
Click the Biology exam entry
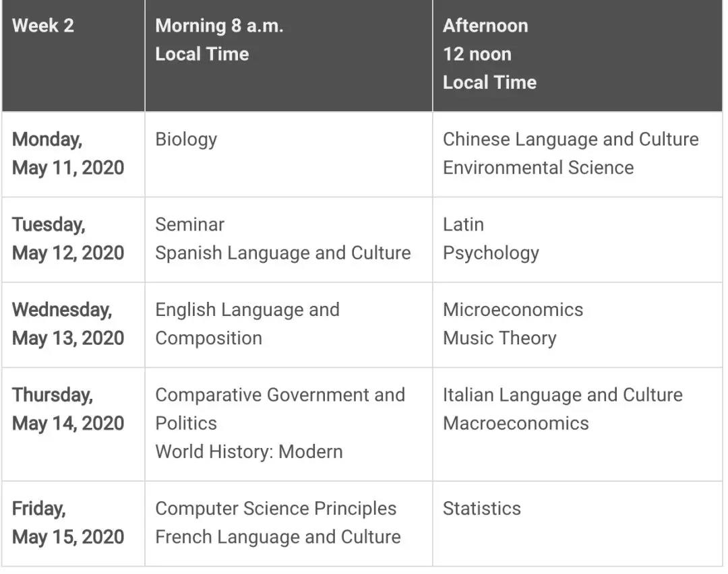click(x=186, y=139)
